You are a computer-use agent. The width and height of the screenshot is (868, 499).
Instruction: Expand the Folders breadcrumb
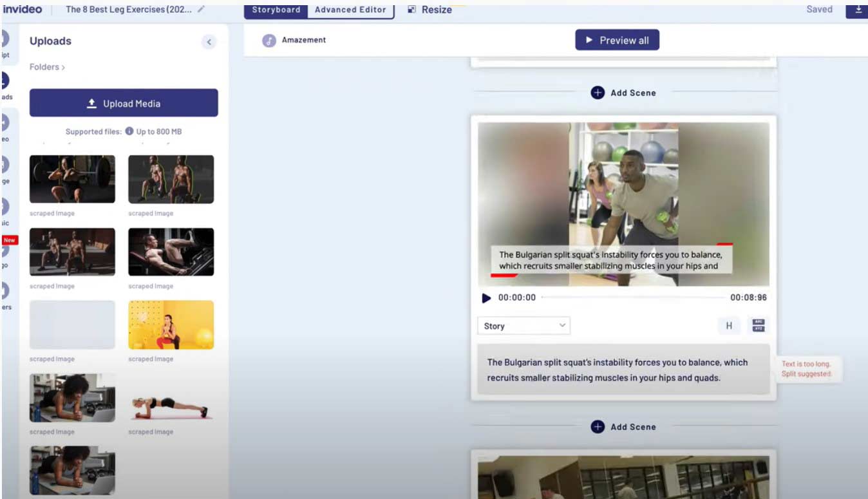47,67
